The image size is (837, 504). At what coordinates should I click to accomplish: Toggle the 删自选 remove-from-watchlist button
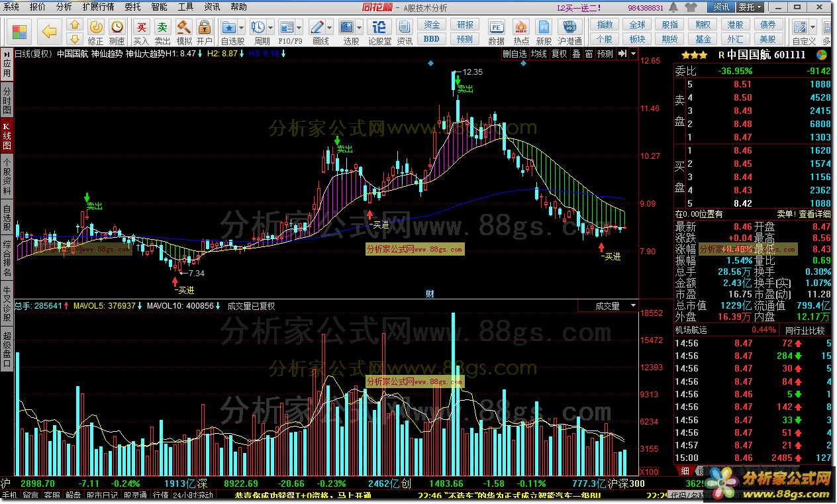515,54
